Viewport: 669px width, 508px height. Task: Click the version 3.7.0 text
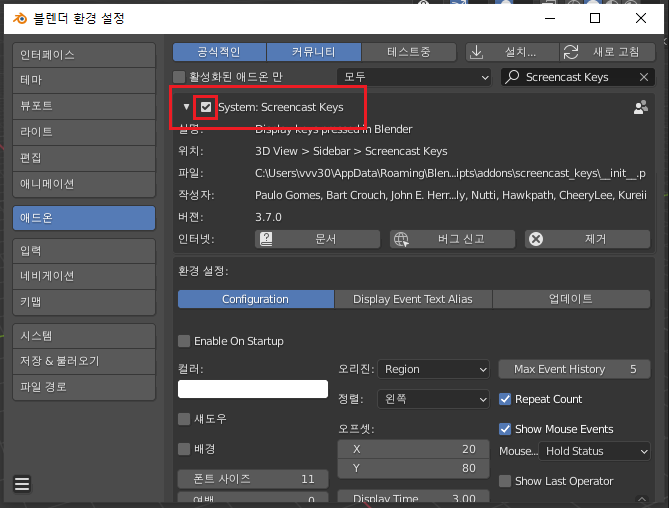point(268,217)
